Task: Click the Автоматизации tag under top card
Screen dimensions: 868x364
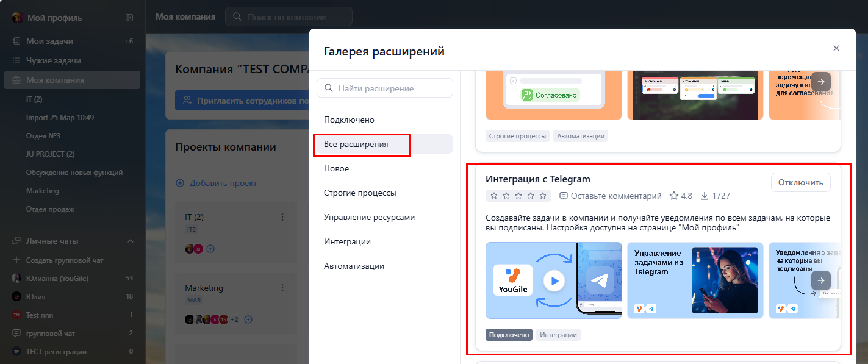Action: [x=581, y=136]
